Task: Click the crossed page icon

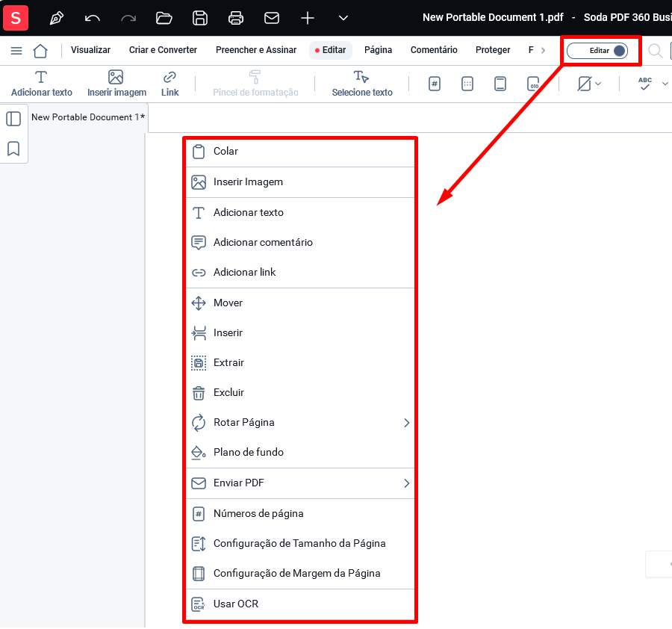Action: 584,84
